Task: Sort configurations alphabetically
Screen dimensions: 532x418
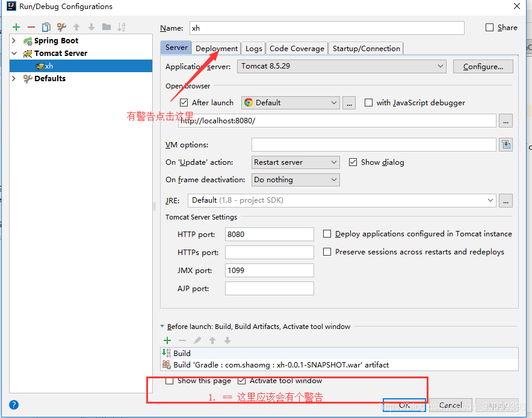Action: pyautogui.click(x=122, y=27)
